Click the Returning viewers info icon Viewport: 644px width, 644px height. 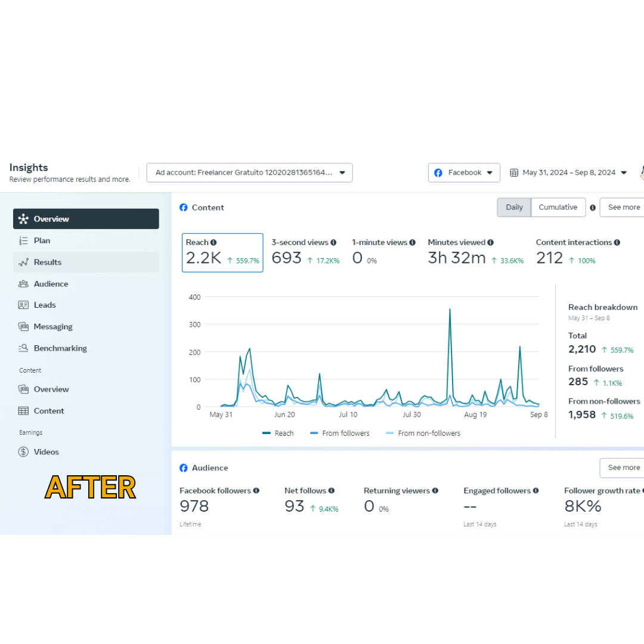(435, 490)
